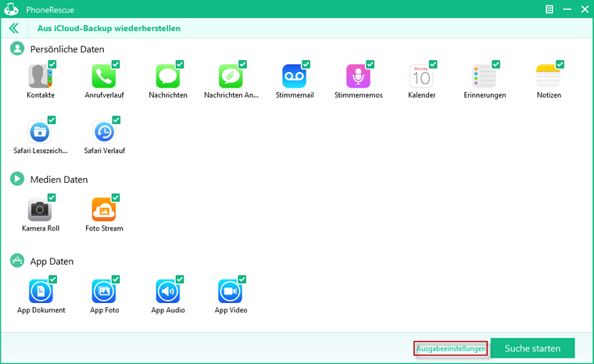
Task: Uncheck the Erinnerungen checkbox
Action: coord(496,64)
